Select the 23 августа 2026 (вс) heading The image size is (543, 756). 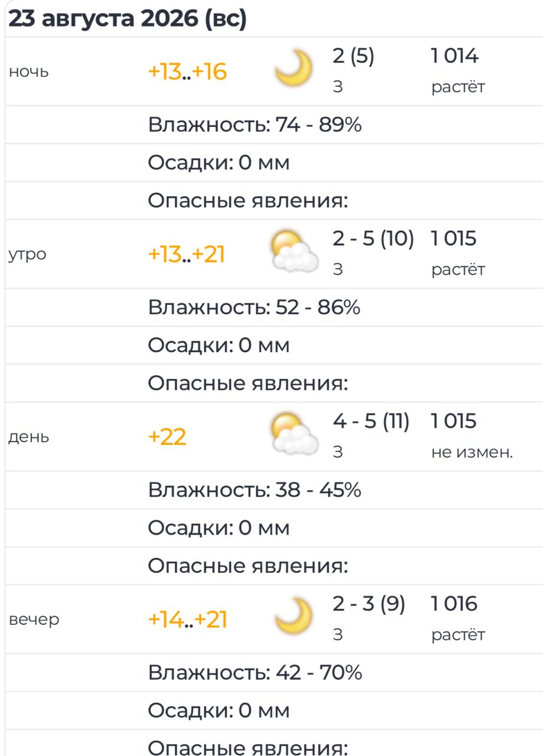tap(126, 19)
